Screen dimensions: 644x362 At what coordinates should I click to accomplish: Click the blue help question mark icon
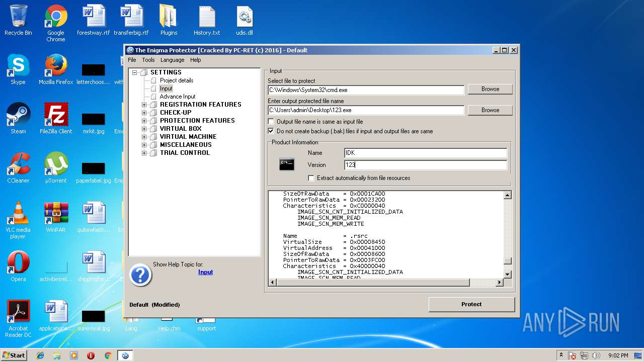(141, 275)
